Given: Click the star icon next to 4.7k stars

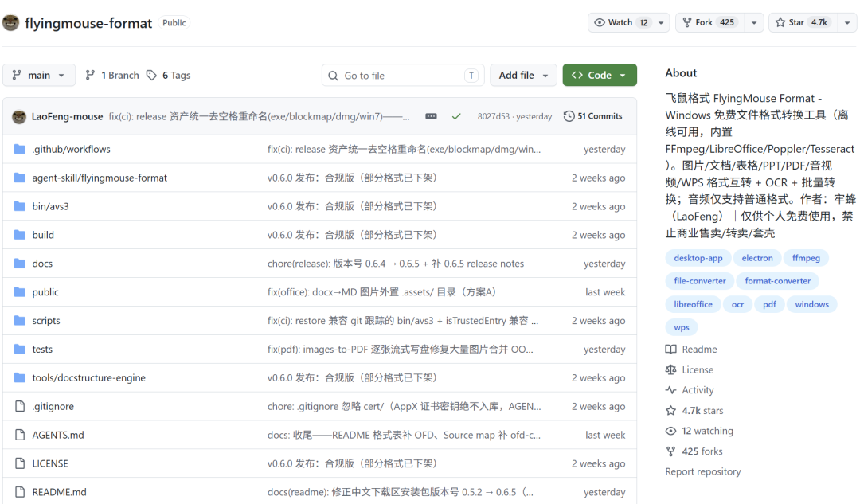Looking at the screenshot, I should coord(670,410).
